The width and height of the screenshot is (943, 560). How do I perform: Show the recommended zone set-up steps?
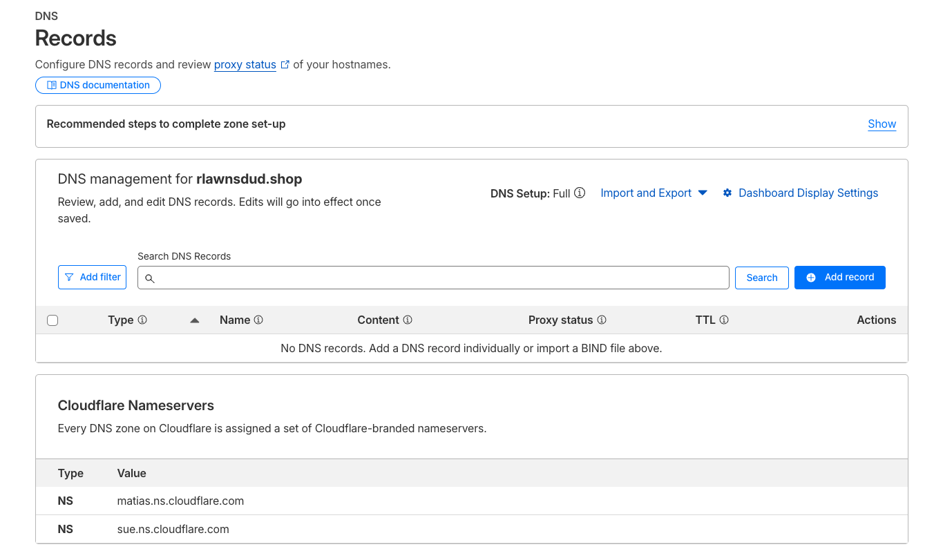(882, 124)
